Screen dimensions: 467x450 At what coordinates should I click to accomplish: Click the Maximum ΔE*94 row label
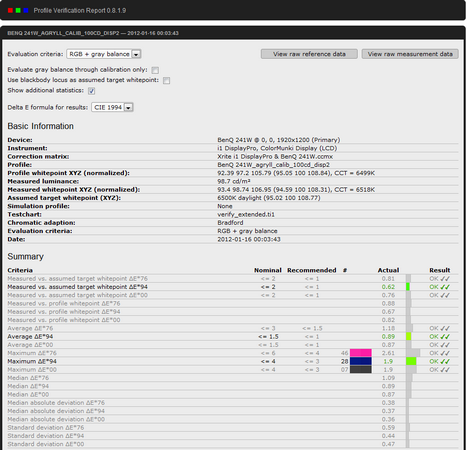(x=32, y=361)
